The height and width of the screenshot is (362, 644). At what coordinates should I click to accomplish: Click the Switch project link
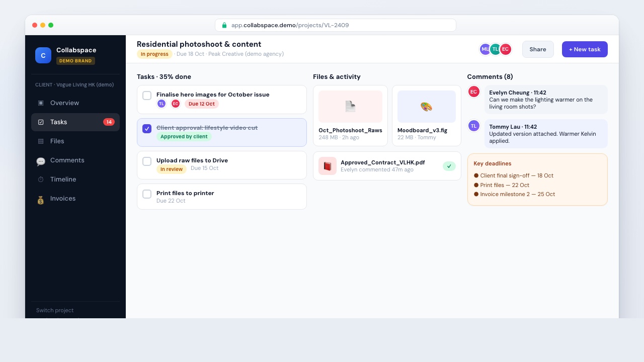click(x=55, y=310)
